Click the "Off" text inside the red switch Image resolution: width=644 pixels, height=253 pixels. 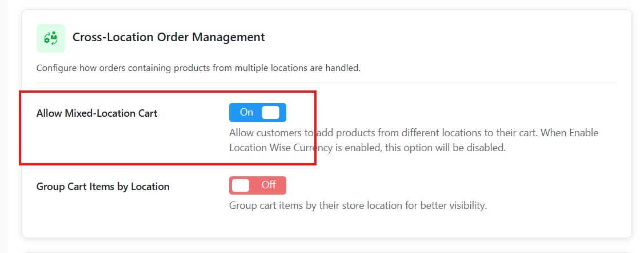(269, 185)
